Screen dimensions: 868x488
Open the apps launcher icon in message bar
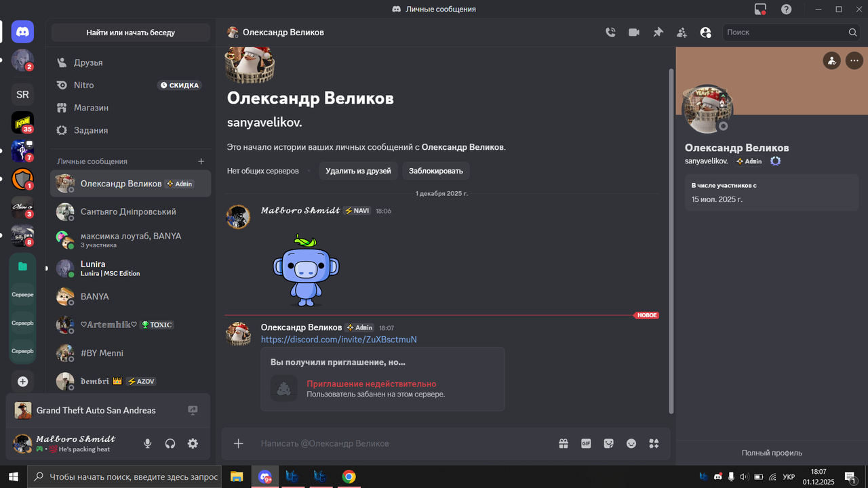(x=654, y=443)
